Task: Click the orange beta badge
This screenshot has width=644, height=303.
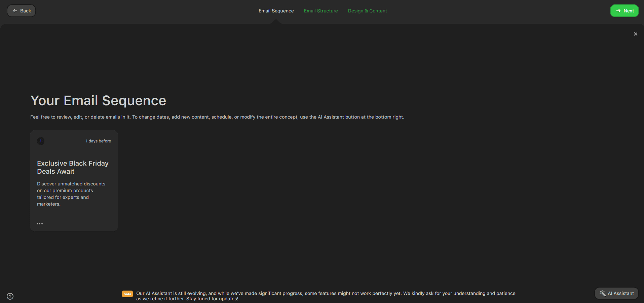Action: coord(127,294)
